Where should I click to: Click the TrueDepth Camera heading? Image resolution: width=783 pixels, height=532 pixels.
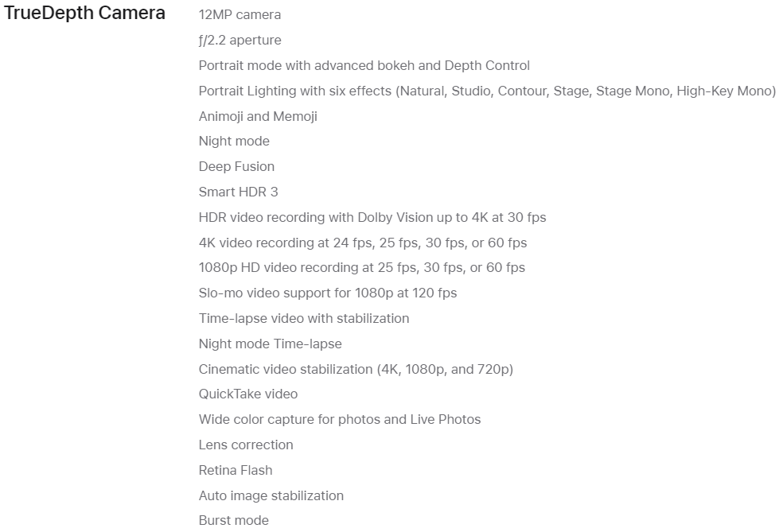pyautogui.click(x=85, y=14)
